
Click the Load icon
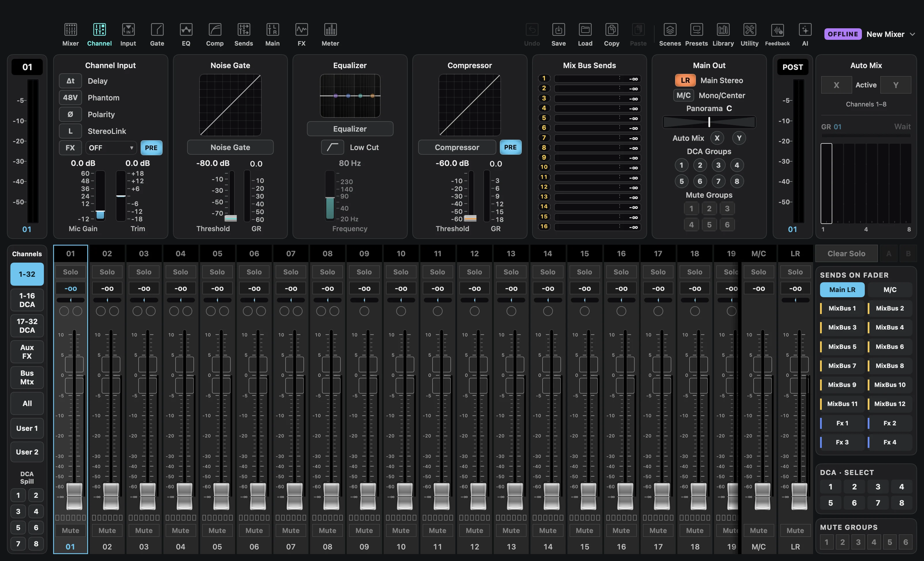coord(585,30)
